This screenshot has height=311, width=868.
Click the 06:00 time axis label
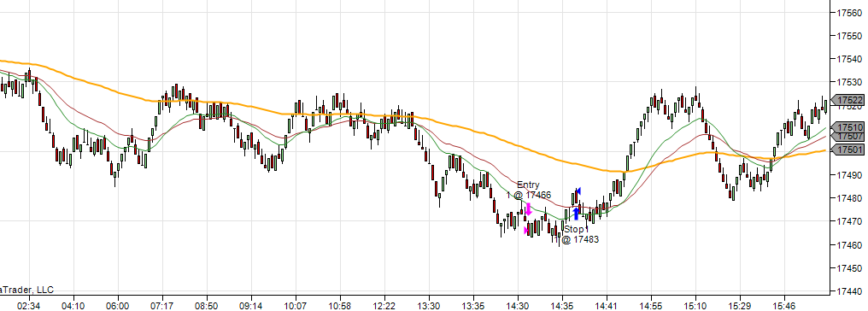click(117, 306)
